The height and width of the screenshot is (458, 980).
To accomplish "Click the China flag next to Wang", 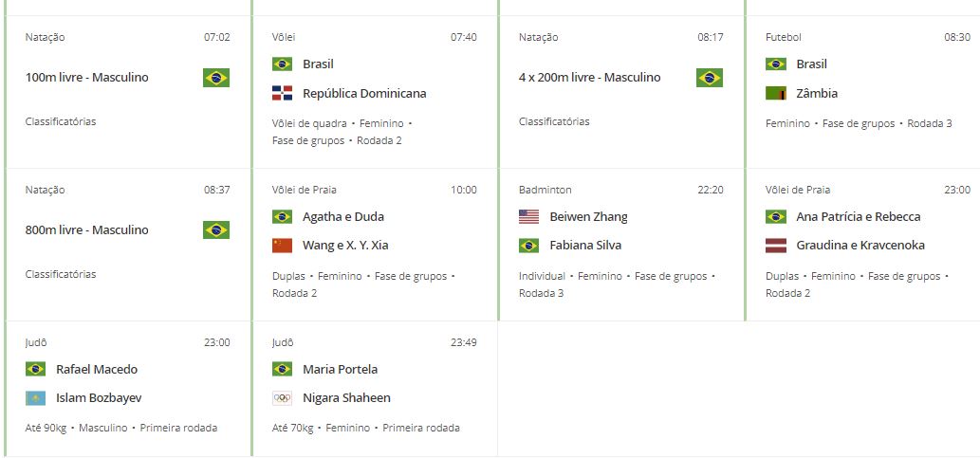I will (x=282, y=246).
